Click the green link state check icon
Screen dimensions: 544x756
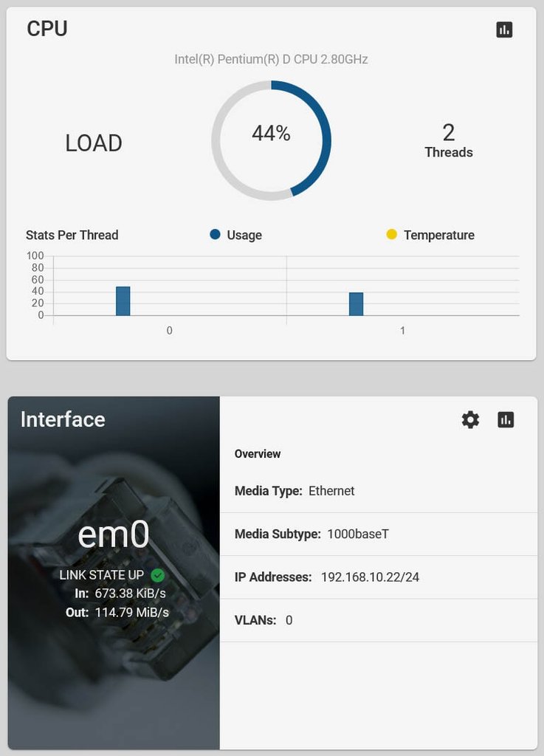157,575
